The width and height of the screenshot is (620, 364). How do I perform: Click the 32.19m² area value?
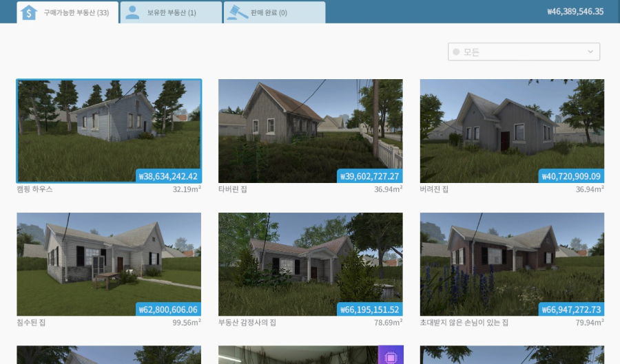click(187, 189)
